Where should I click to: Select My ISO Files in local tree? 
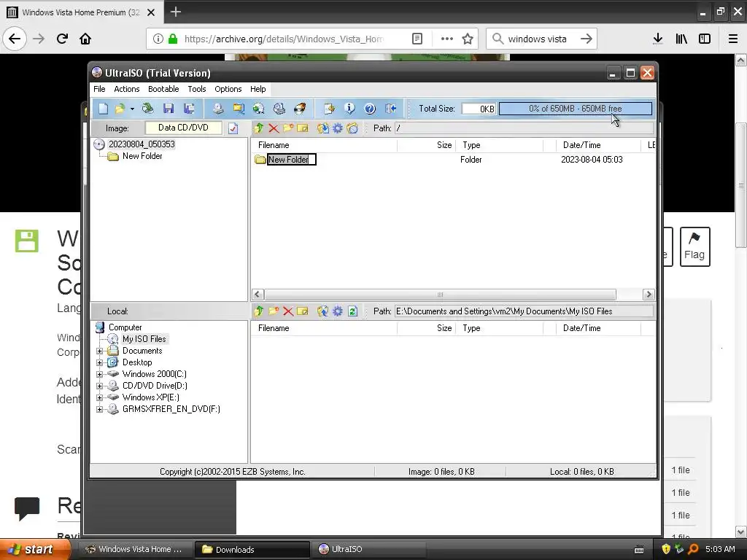pyautogui.click(x=144, y=339)
